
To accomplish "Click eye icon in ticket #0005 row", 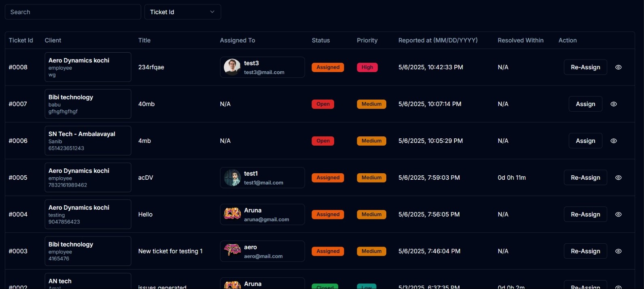I will coord(618,178).
